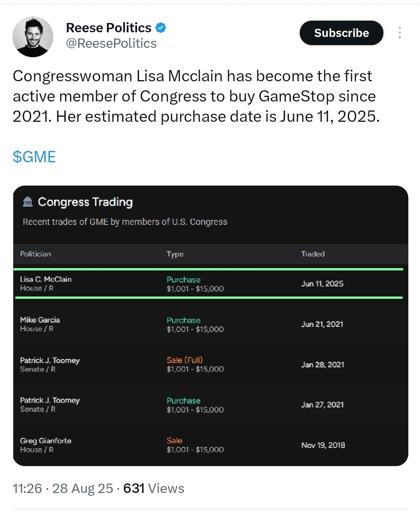Click the Type column header
The height and width of the screenshot is (514, 420).
[175, 254]
